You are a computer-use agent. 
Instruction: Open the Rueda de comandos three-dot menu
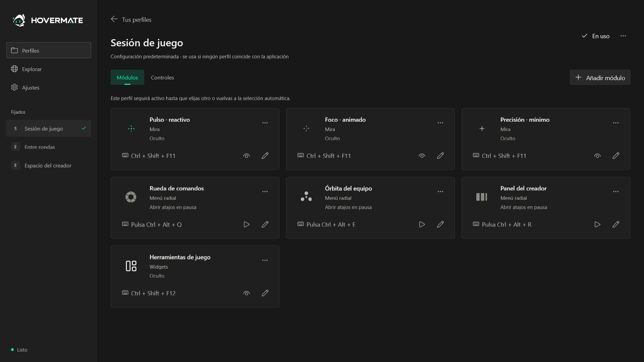(x=265, y=192)
